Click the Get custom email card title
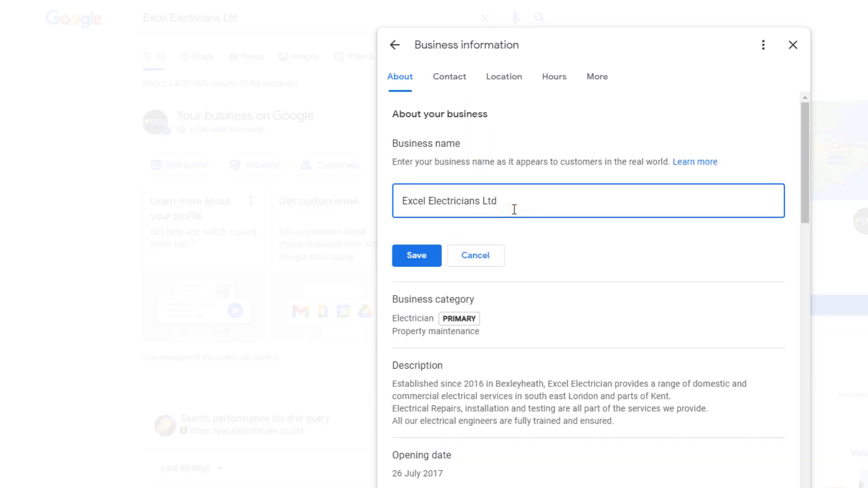Viewport: 868px width, 488px height. [x=318, y=201]
